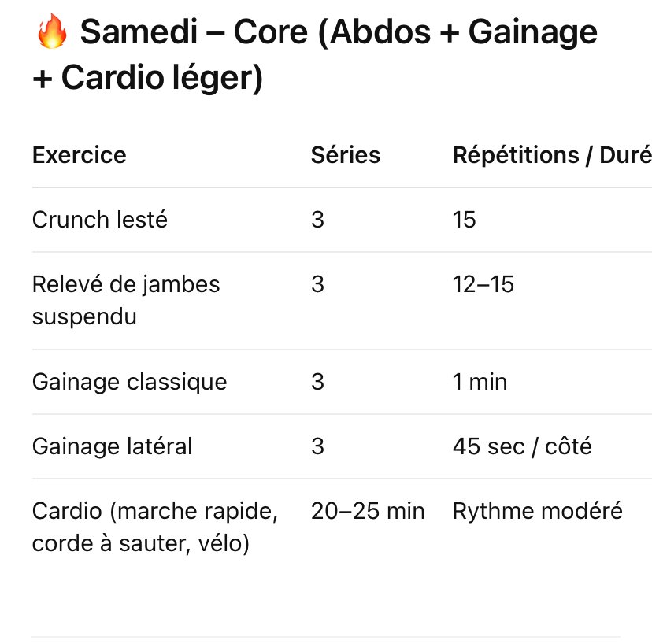Click the Crunch lesté exercise cell
This screenshot has height=644, width=652.
coord(100,220)
